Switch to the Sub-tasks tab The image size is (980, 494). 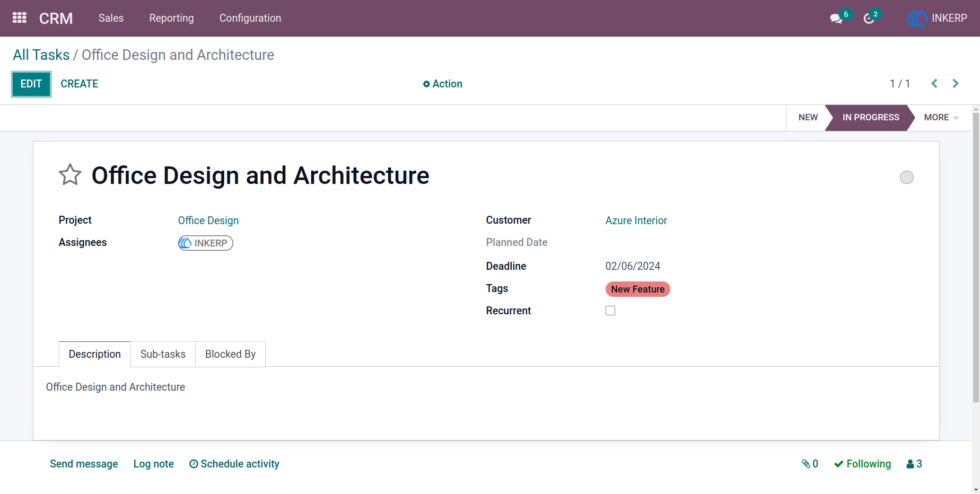(x=163, y=354)
